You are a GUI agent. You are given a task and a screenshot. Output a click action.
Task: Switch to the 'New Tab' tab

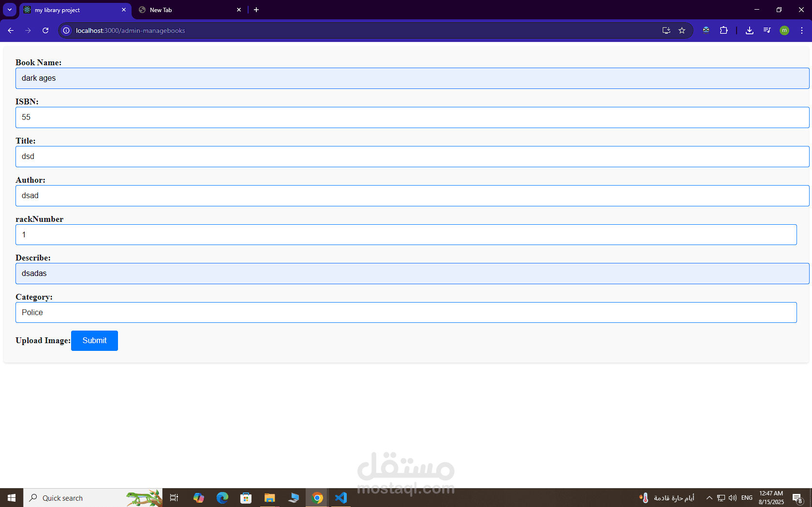point(190,10)
